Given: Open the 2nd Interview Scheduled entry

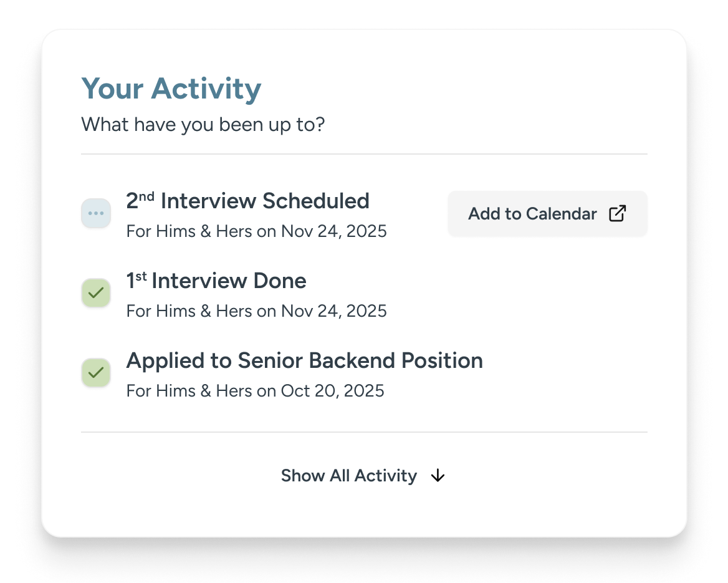Looking at the screenshot, I should [247, 201].
